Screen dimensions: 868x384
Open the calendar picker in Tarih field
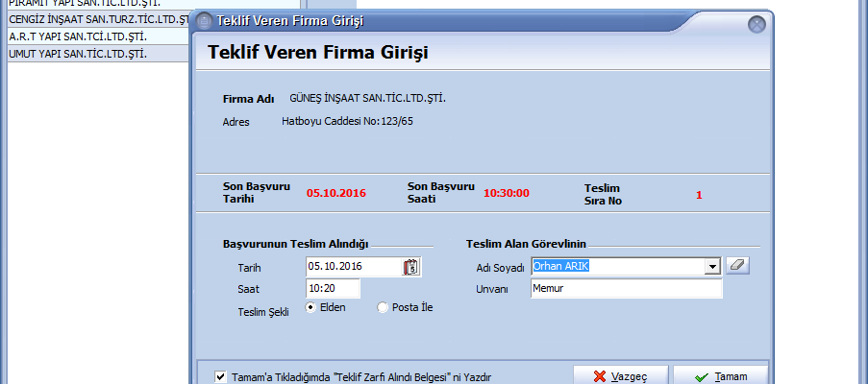click(x=411, y=267)
